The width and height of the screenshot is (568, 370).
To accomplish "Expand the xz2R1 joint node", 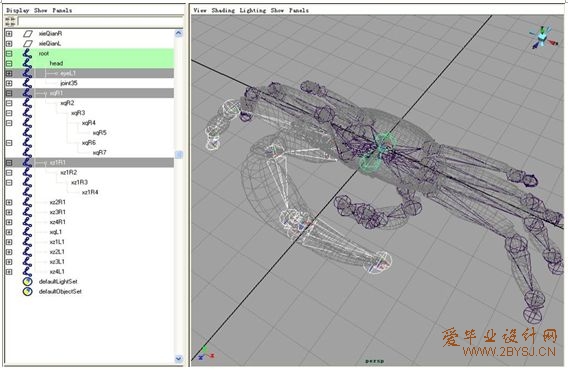I will pyautogui.click(x=9, y=202).
